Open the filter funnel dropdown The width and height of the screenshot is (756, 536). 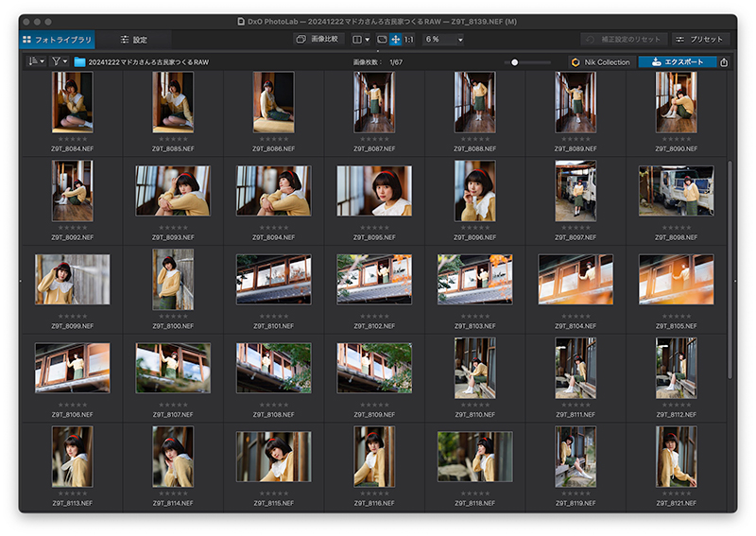click(60, 61)
